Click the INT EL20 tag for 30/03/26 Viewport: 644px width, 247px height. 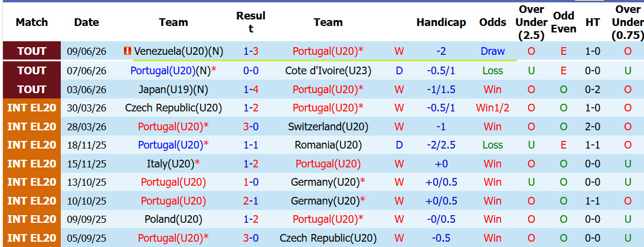click(x=32, y=108)
